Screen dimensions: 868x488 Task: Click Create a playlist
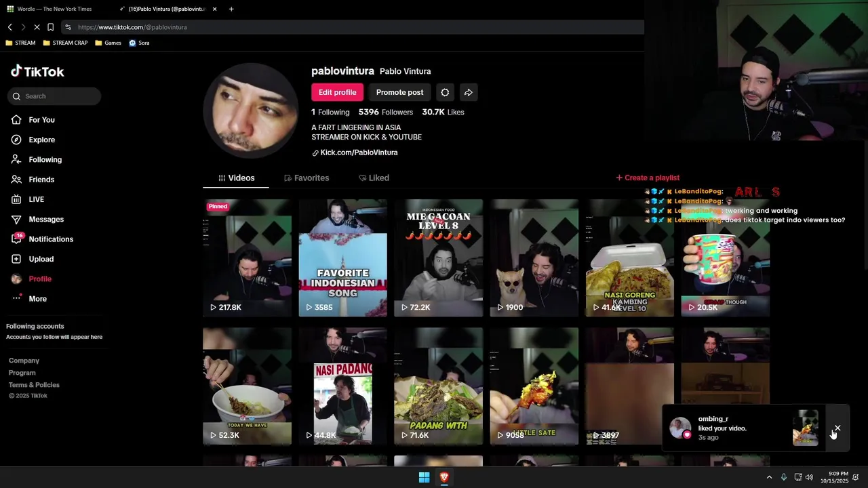[x=648, y=178]
